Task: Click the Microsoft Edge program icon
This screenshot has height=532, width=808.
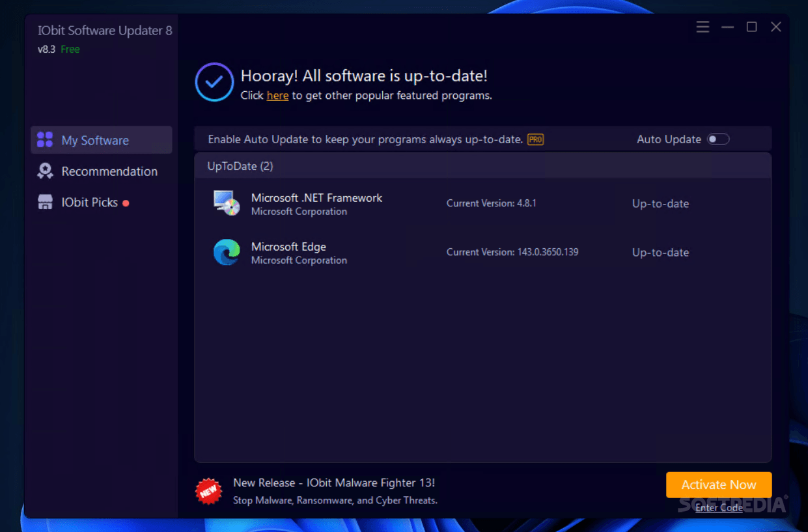Action: [227, 252]
